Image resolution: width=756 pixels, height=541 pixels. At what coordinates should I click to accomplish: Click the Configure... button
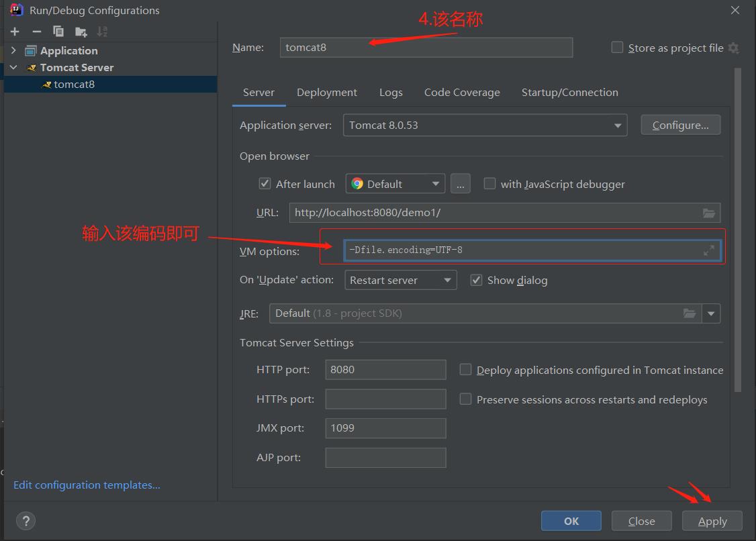point(680,126)
